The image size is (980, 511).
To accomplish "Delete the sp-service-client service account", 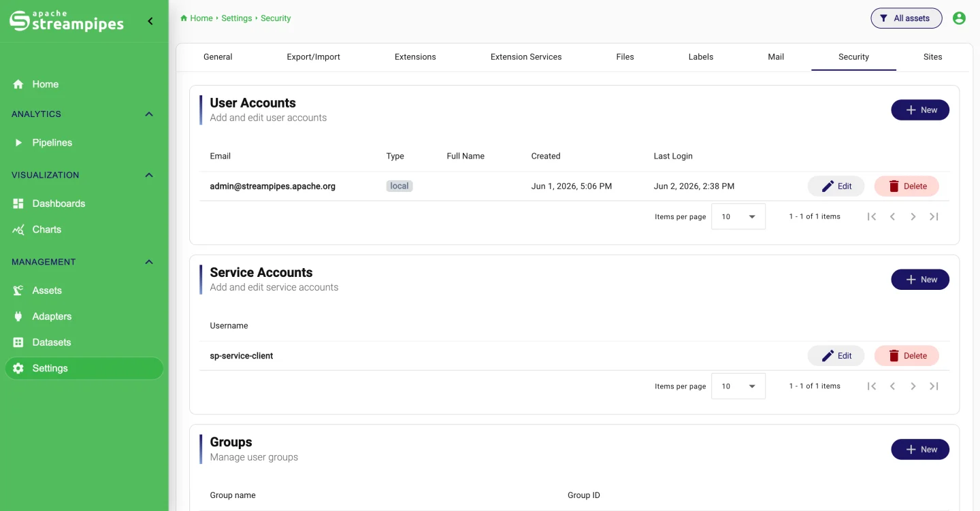I will point(906,356).
